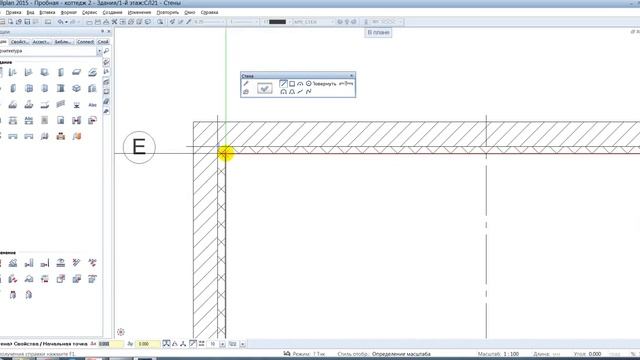This screenshot has height=360, width=640.
Task: Click the flat slab icon in top palette row
Action: [x=77, y=72]
